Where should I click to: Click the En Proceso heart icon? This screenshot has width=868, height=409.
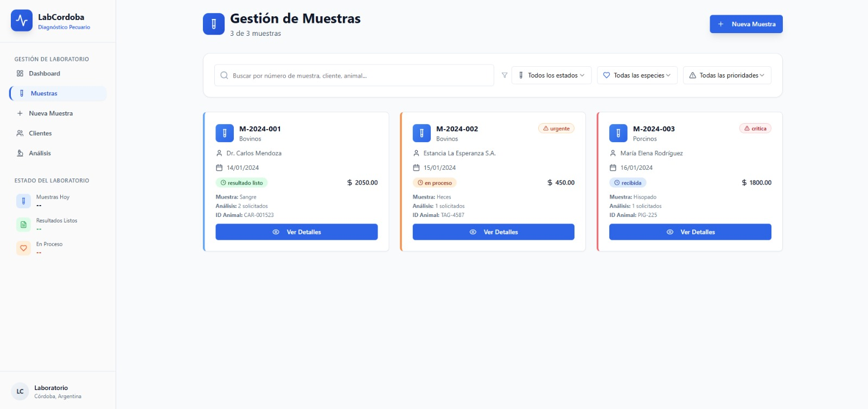pyautogui.click(x=23, y=248)
